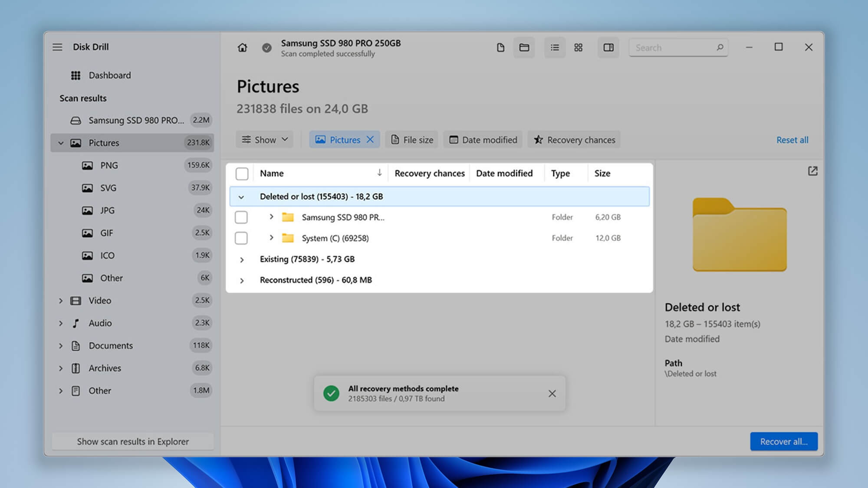Check the Samsung SSD 980 PR... folder box
This screenshot has height=488, width=868.
241,217
